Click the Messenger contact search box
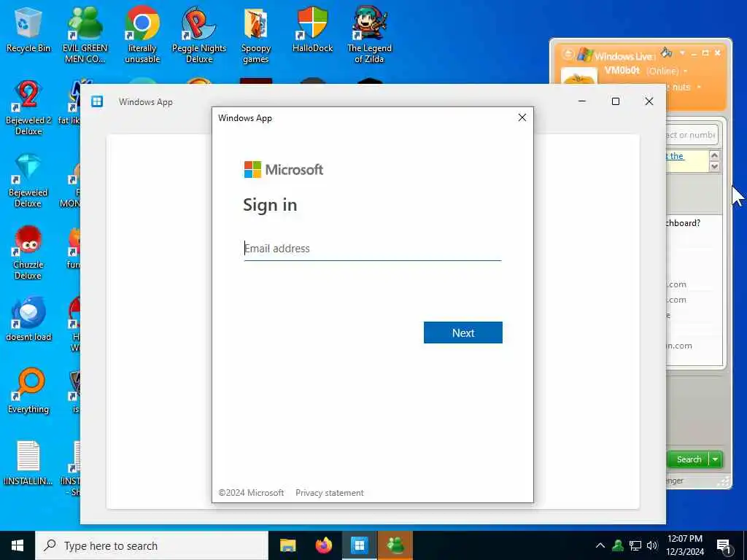 tap(692, 135)
